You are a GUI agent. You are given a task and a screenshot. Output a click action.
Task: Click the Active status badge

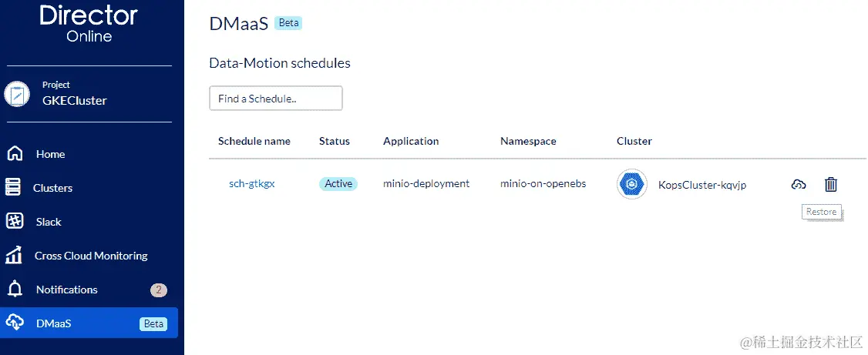tap(338, 184)
